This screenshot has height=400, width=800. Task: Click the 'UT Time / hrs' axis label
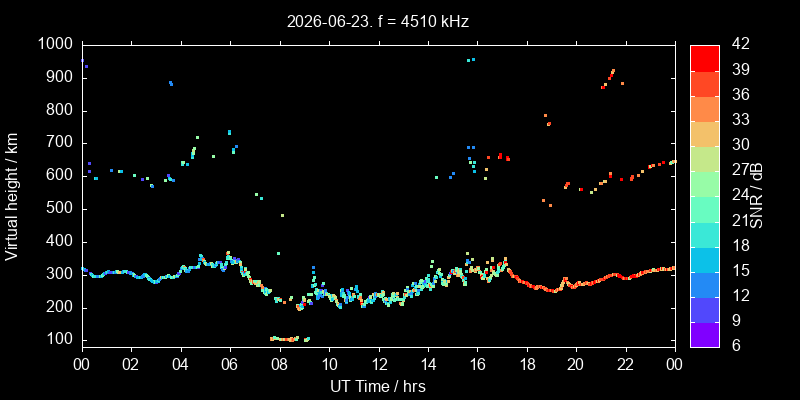pos(378,386)
